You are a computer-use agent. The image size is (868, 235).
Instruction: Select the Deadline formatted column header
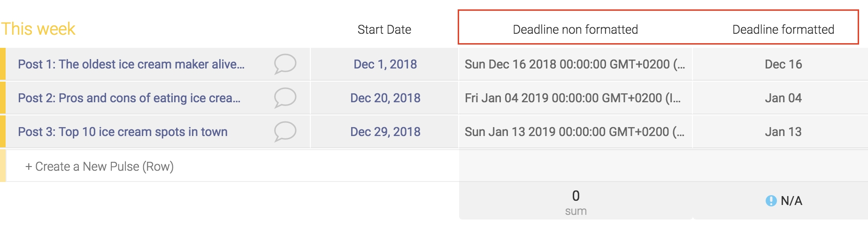783,30
